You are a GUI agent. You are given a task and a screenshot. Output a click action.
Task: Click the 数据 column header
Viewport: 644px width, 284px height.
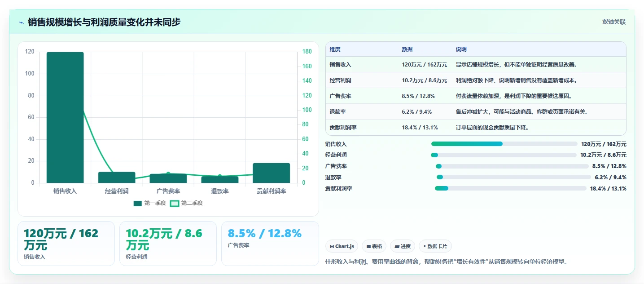pos(407,49)
